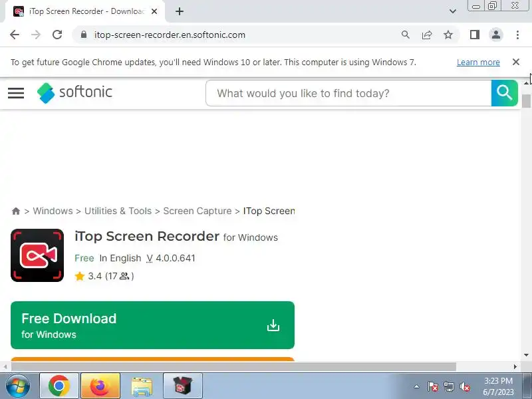Show hidden tray icons arrow
Image resolution: width=532 pixels, height=399 pixels.
click(417, 386)
